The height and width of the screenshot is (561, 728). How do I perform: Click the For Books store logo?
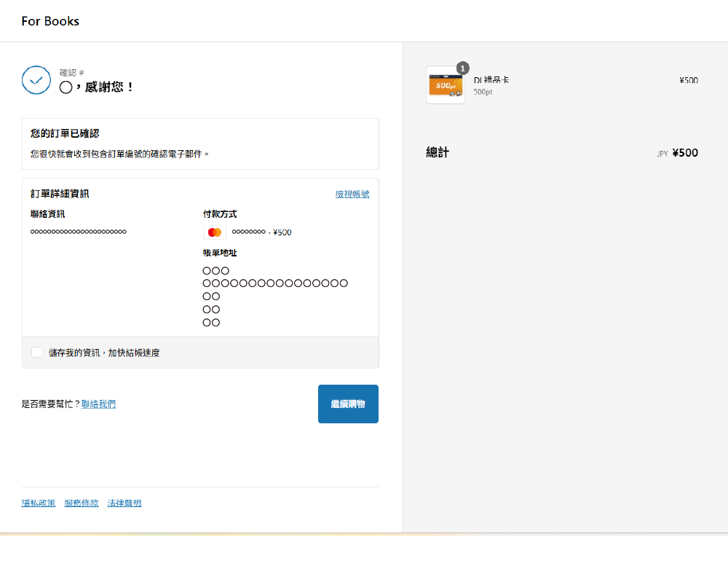tap(50, 21)
